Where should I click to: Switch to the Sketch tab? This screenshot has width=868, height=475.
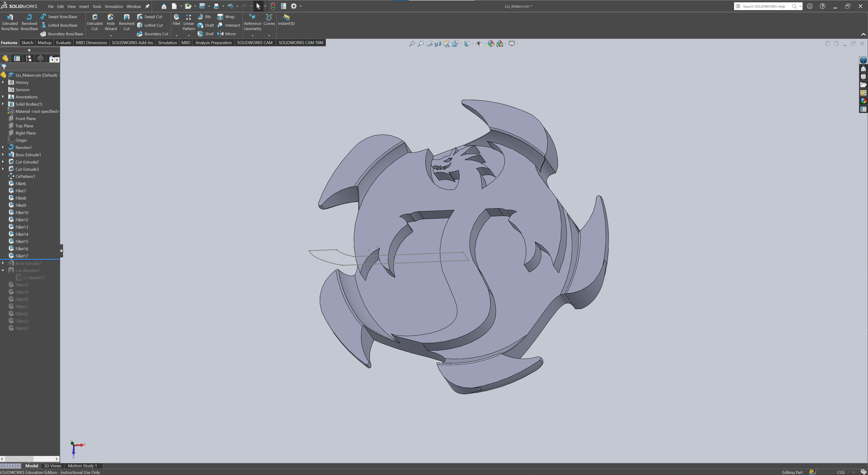point(27,43)
